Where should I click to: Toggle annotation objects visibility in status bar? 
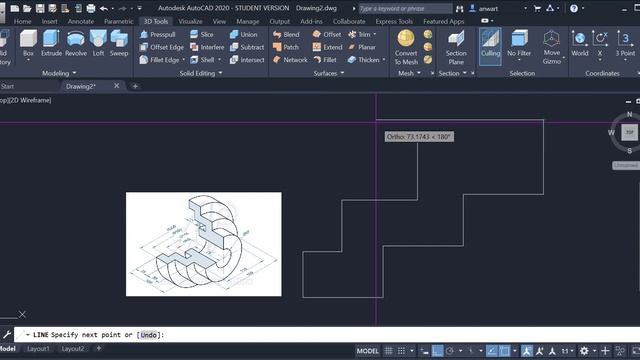[x=527, y=351]
